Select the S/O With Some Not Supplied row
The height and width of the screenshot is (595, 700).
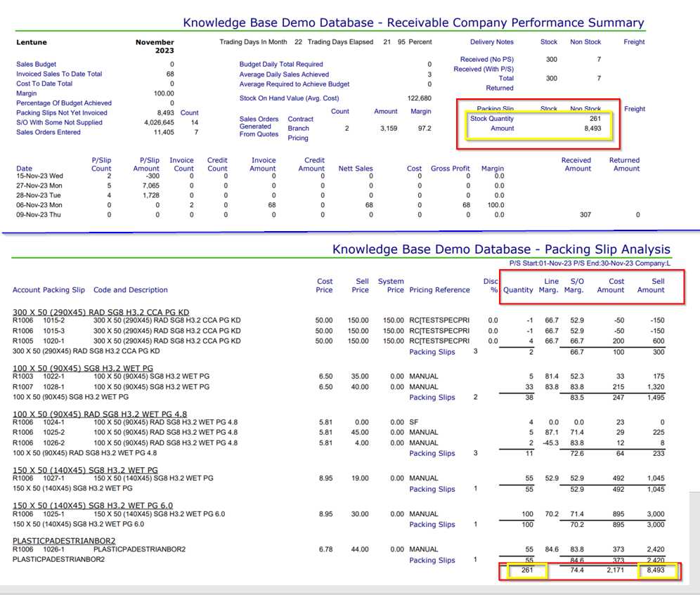point(107,122)
